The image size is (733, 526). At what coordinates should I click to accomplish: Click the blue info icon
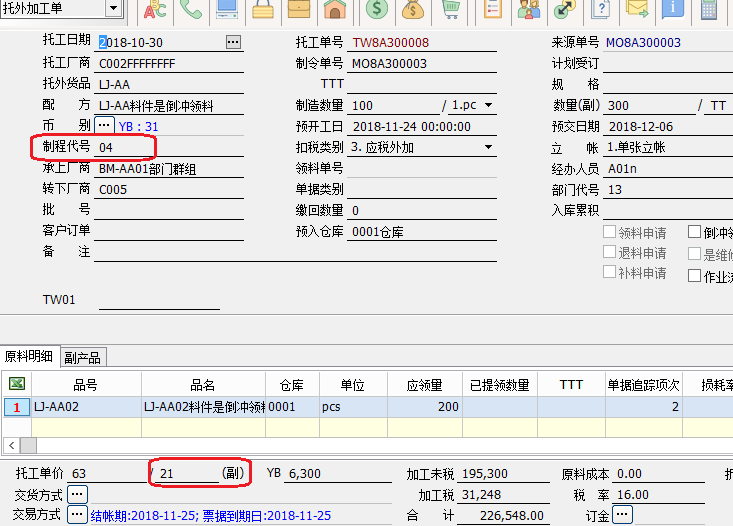click(x=673, y=10)
